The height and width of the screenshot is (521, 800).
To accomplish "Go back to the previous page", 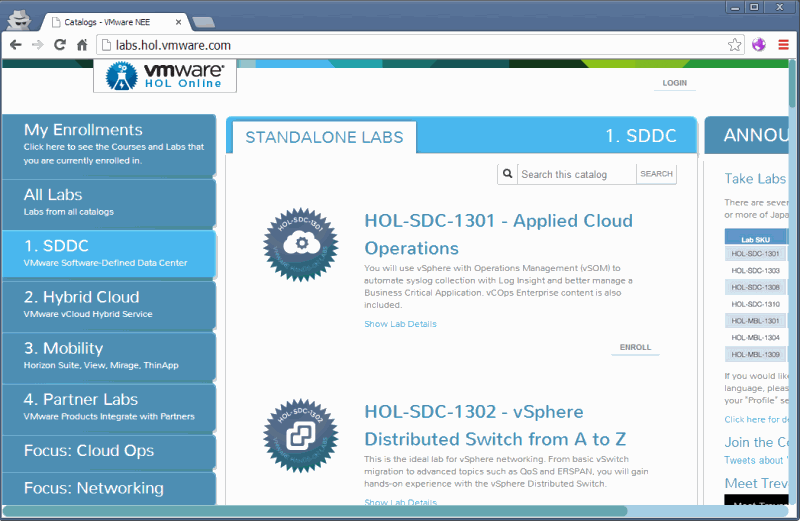I will pos(15,45).
